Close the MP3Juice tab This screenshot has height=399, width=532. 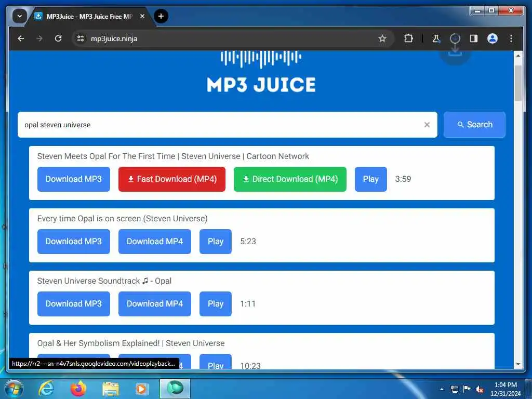click(x=142, y=16)
